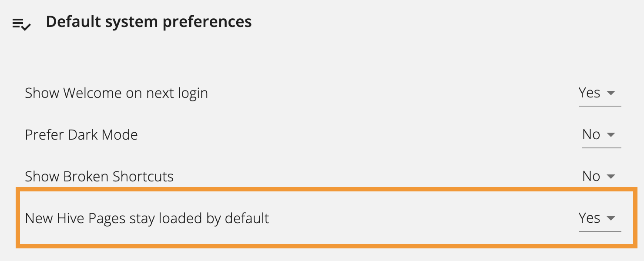
Task: Click the No value for Prefer Dark Mode
Action: coord(591,135)
